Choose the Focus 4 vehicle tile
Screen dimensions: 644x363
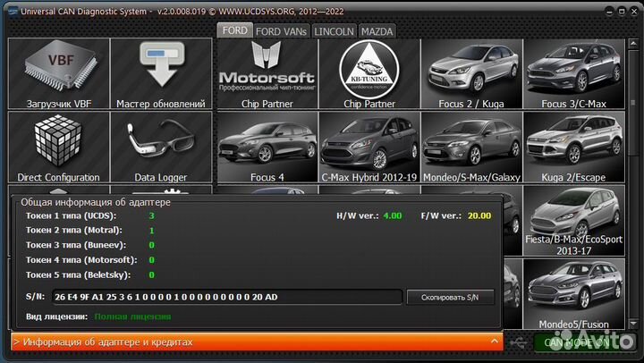tap(267, 144)
